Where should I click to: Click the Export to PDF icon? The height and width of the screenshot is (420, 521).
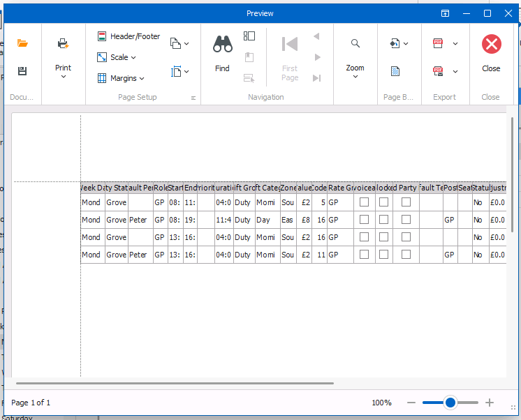click(438, 43)
